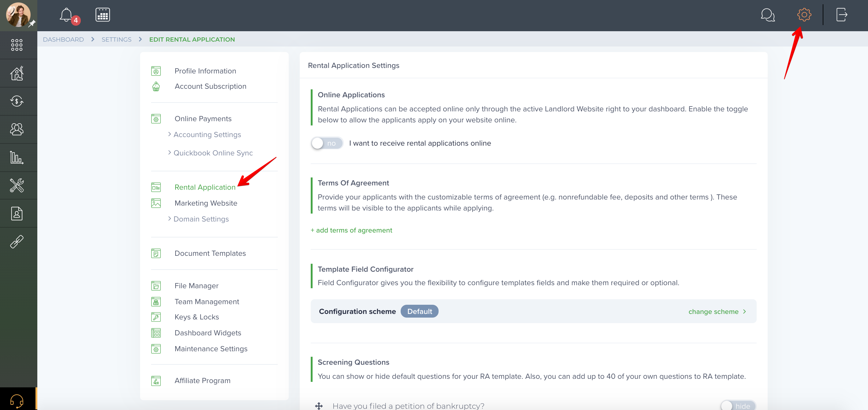
Task: Click the bankruptcy question drag handle
Action: pos(319,406)
